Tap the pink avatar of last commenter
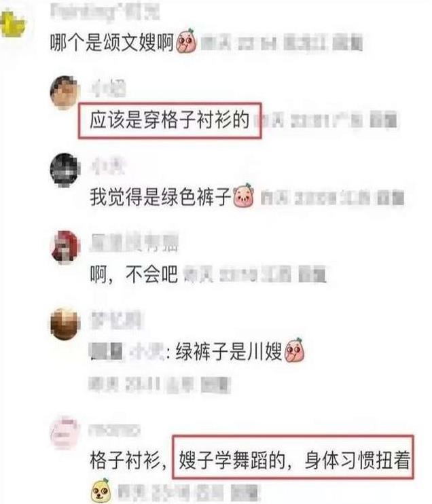The image size is (432, 504). [64, 432]
